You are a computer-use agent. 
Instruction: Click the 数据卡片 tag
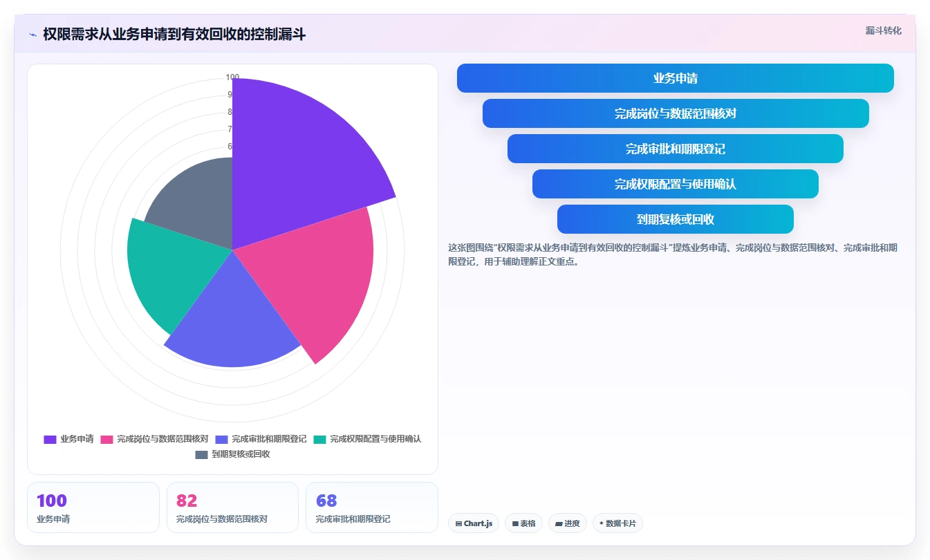point(617,523)
